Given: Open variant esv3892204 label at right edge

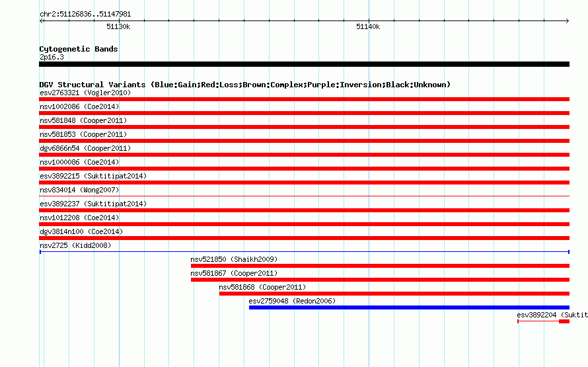Looking at the screenshot, I should pyautogui.click(x=552, y=315).
